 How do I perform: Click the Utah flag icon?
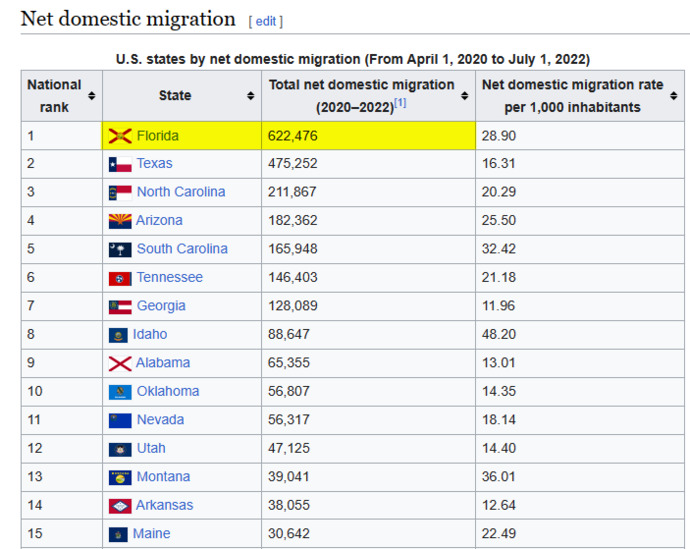120,449
